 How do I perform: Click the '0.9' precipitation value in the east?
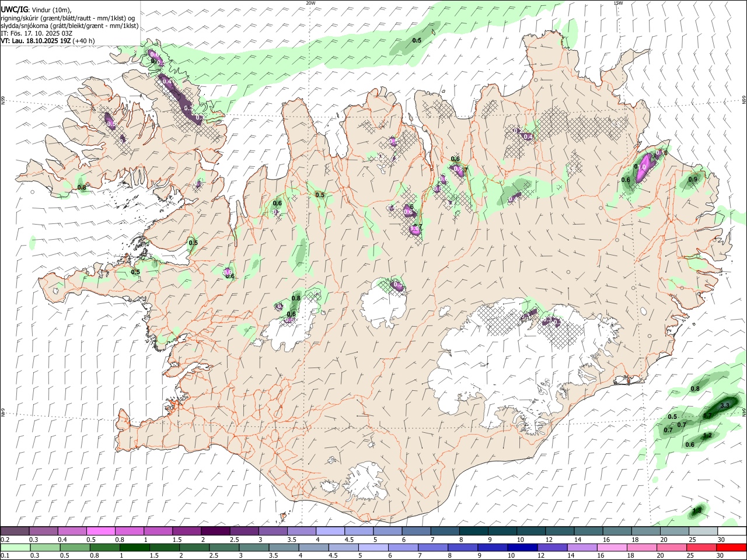coord(693,179)
